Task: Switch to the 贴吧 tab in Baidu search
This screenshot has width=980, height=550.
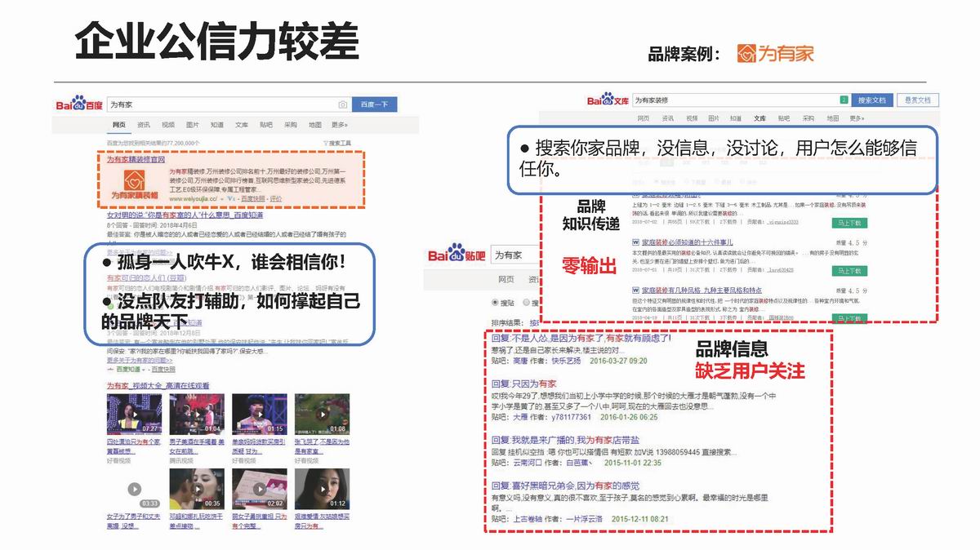Action: click(266, 125)
